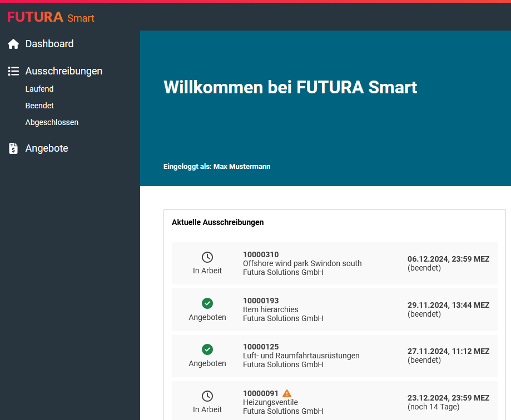Open the Item hierarchies tender
This screenshot has width=511, height=420.
271,309
